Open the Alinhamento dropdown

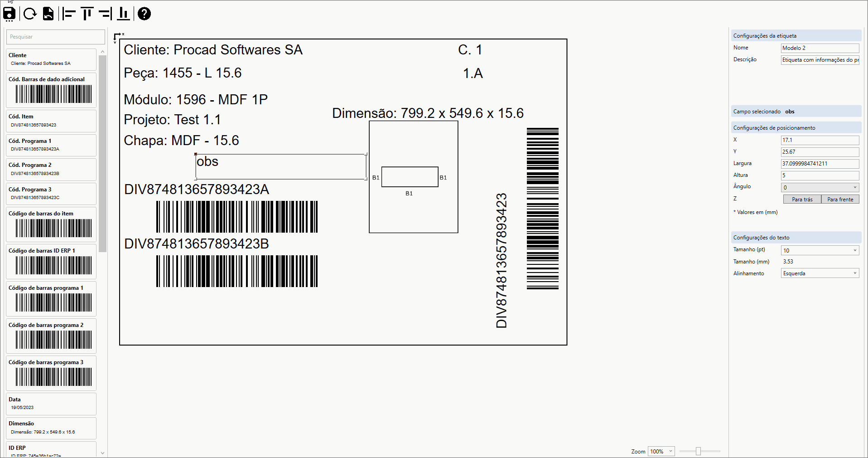coord(820,273)
